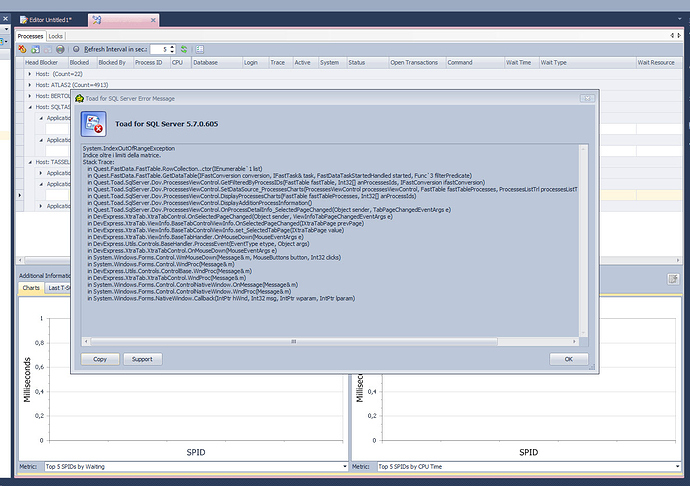Select the Last T-SQL tab
This screenshot has width=690, height=486.
click(x=58, y=288)
